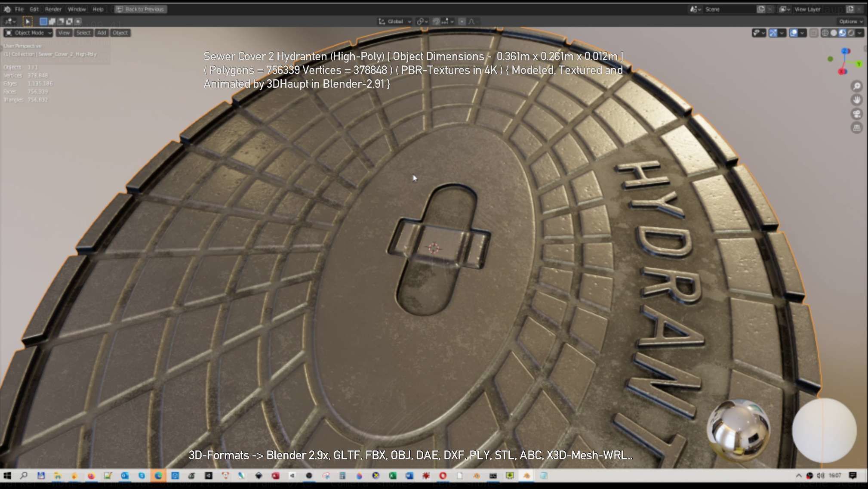
Task: Choose the Subtract selection mode icon
Action: (x=61, y=21)
